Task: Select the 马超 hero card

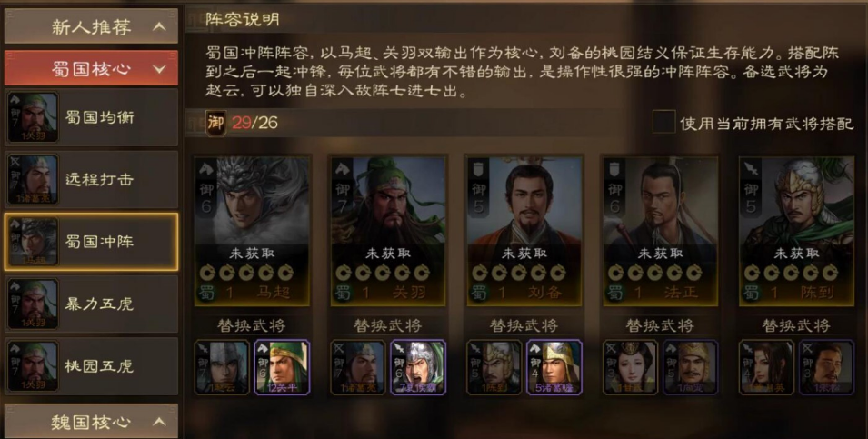Action: coord(252,231)
